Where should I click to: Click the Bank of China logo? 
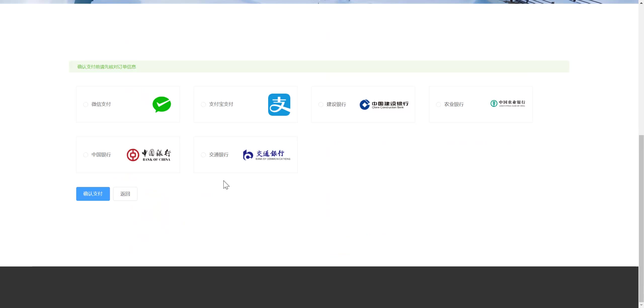click(x=149, y=155)
